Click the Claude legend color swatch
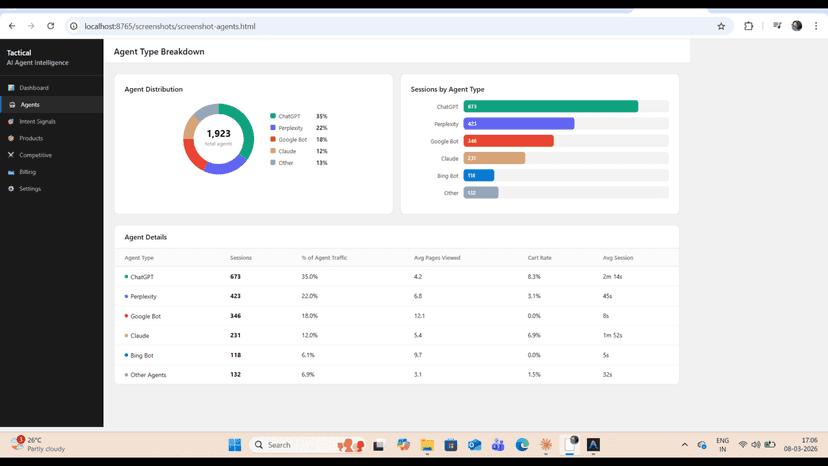This screenshot has height=466, width=828. click(273, 151)
